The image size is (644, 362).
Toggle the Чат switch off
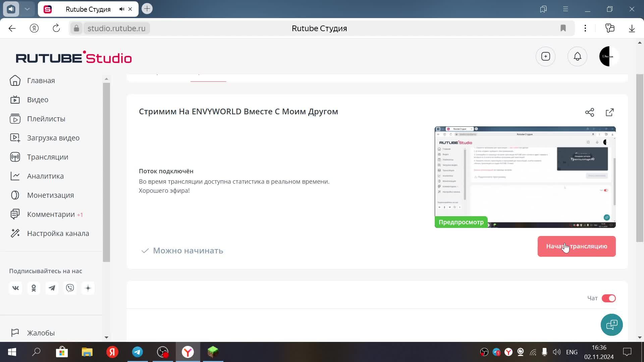tap(609, 298)
